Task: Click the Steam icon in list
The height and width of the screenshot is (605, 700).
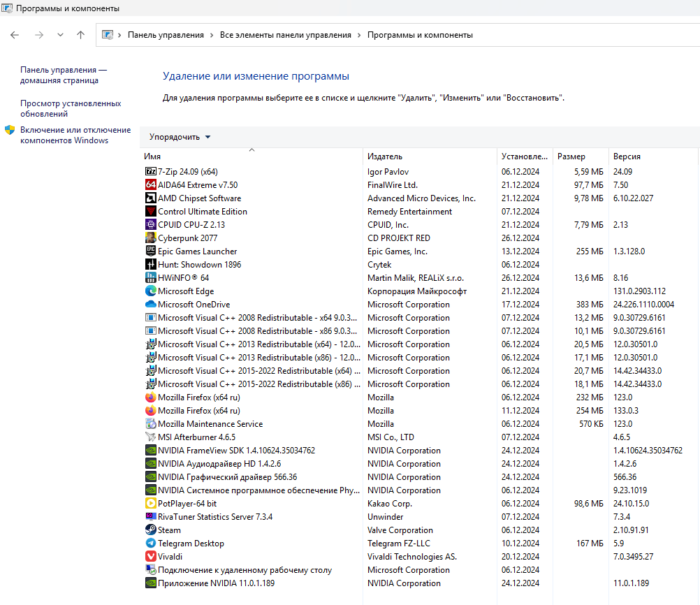Action: point(150,530)
